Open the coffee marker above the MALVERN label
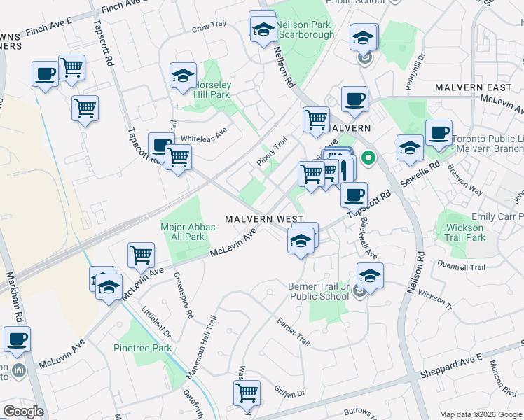This screenshot has width=524, height=420. pos(355,101)
